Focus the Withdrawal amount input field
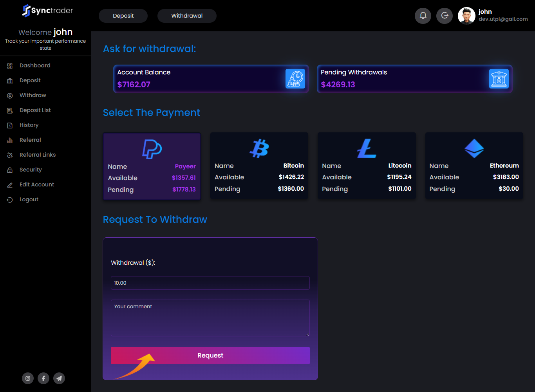Screen dimensions: 535x392 210,283
